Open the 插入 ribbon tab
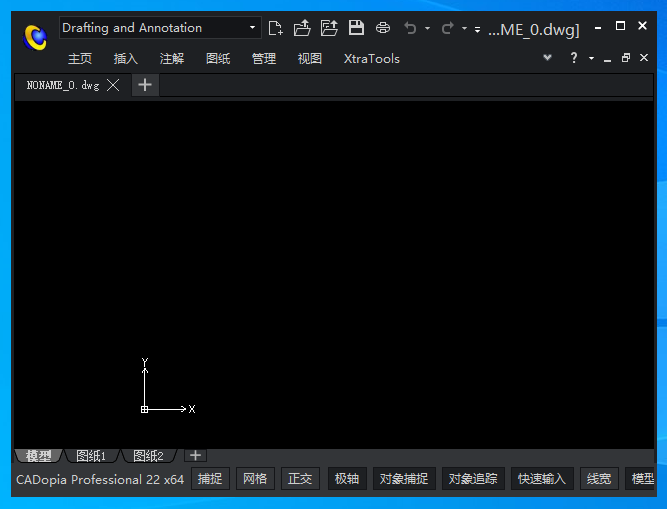The width and height of the screenshot is (667, 509). pos(126,59)
